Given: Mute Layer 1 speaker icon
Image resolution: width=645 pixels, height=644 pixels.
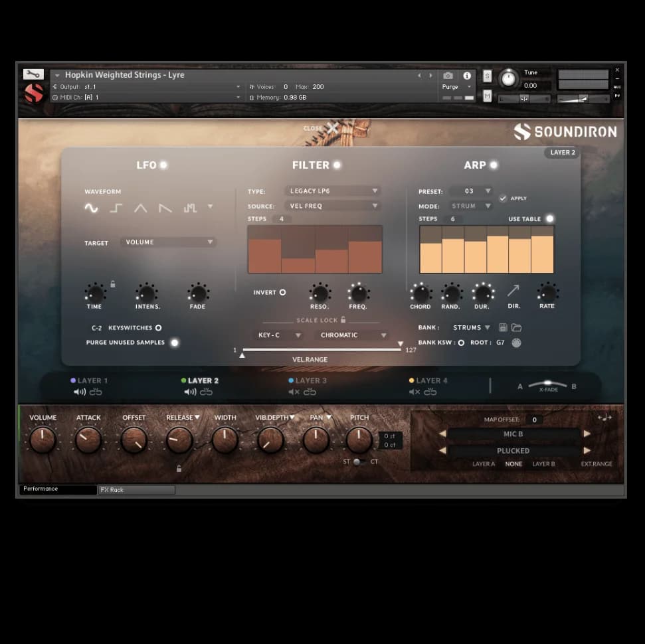Looking at the screenshot, I should (79, 392).
